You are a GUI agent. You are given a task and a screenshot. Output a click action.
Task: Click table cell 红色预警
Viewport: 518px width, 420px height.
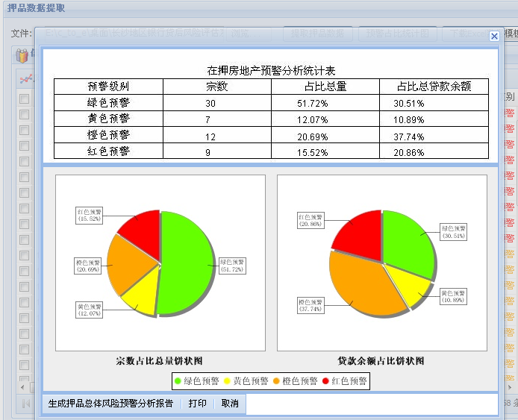(108, 151)
